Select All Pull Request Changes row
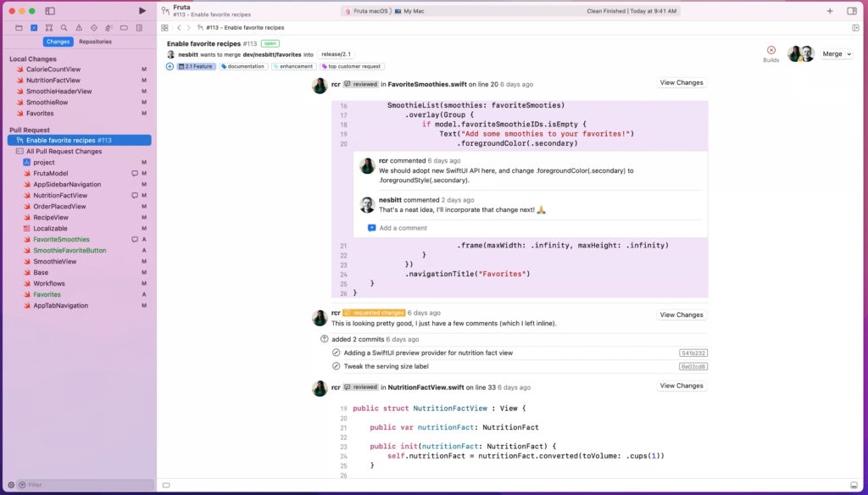The width and height of the screenshot is (868, 495). [79, 151]
